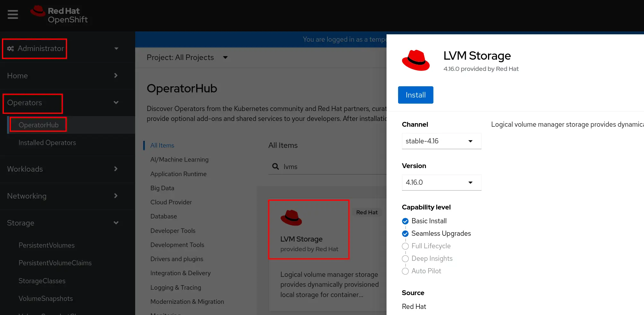
Task: Filter by Integration & Delivery category
Action: coord(180,273)
